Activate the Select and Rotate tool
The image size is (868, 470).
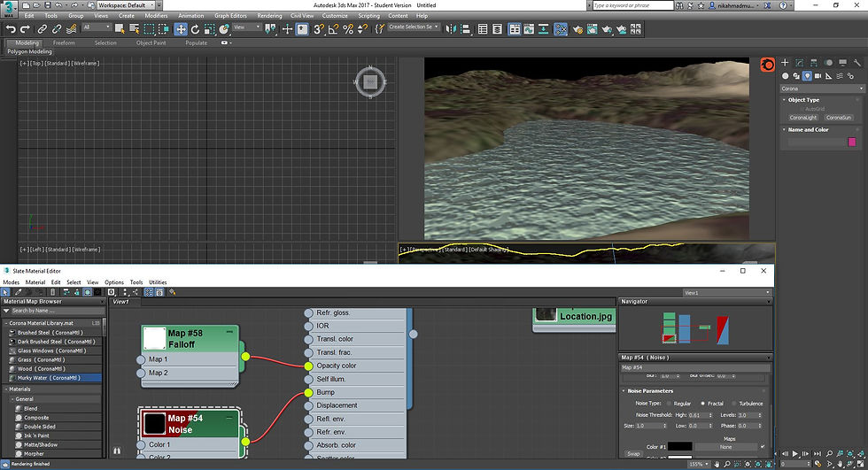[x=195, y=29]
